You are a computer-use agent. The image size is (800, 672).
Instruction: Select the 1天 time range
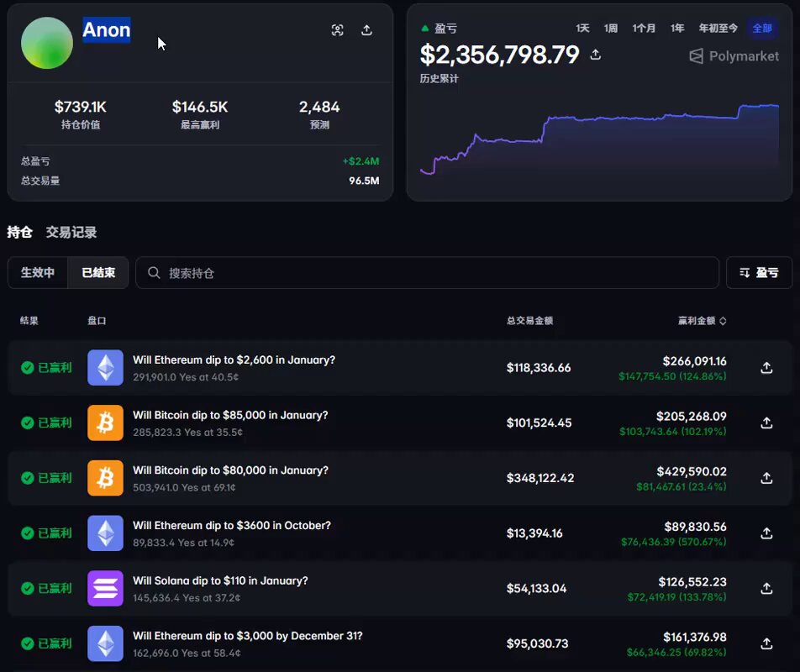[x=582, y=28]
